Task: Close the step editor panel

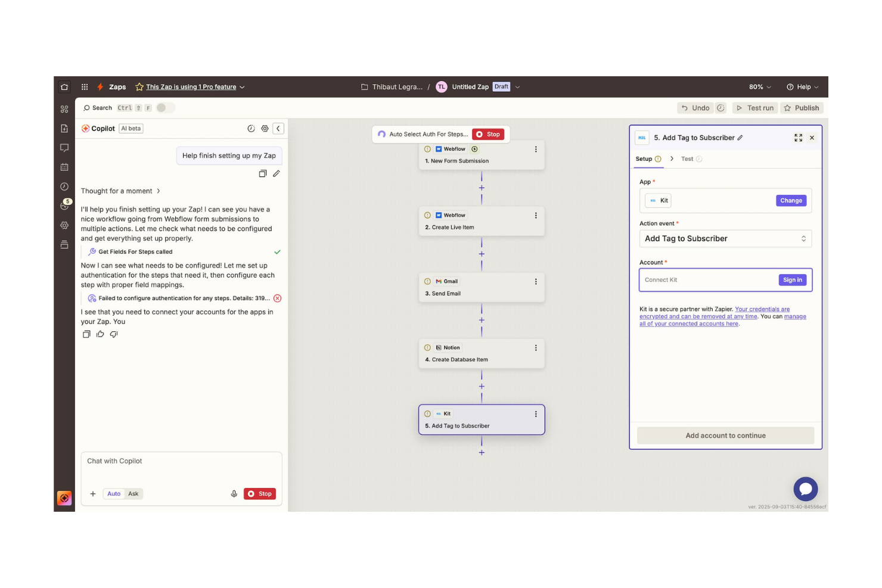Action: (812, 138)
